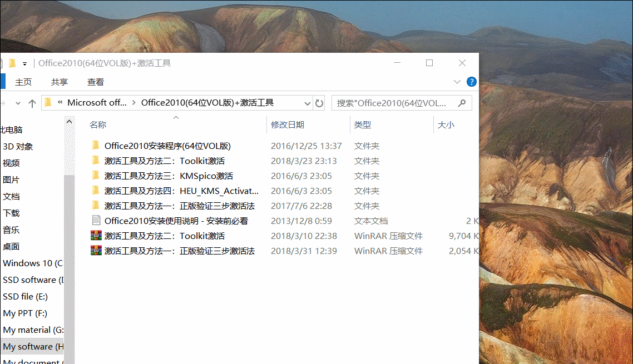Select 下载 in navigation pane

click(x=11, y=213)
